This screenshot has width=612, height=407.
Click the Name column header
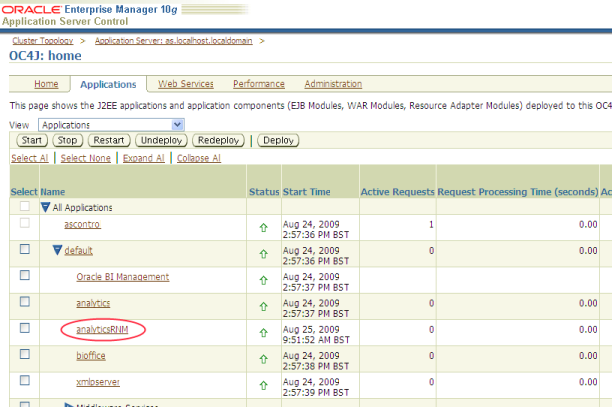point(53,192)
